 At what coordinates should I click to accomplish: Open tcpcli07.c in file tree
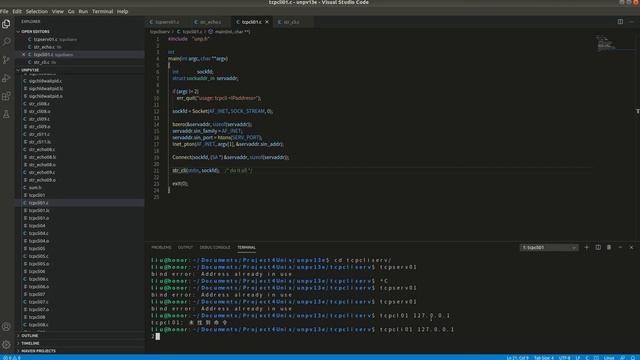(80, 302)
